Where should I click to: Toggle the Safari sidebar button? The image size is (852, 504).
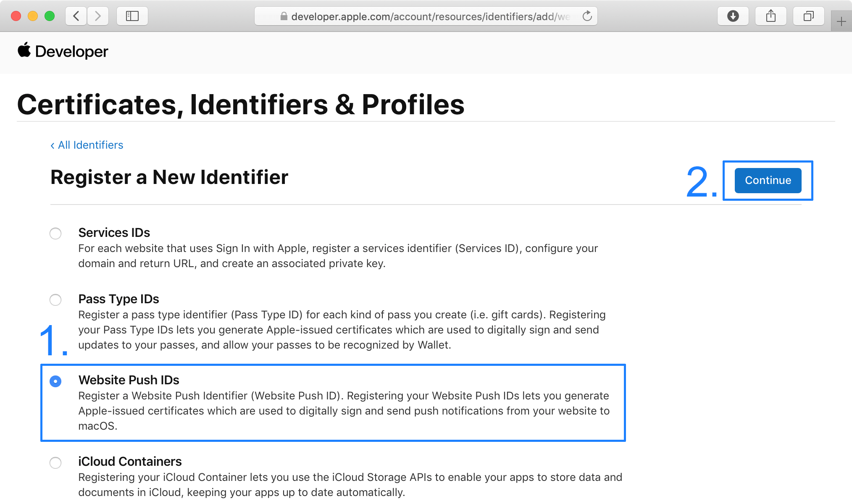coord(132,16)
